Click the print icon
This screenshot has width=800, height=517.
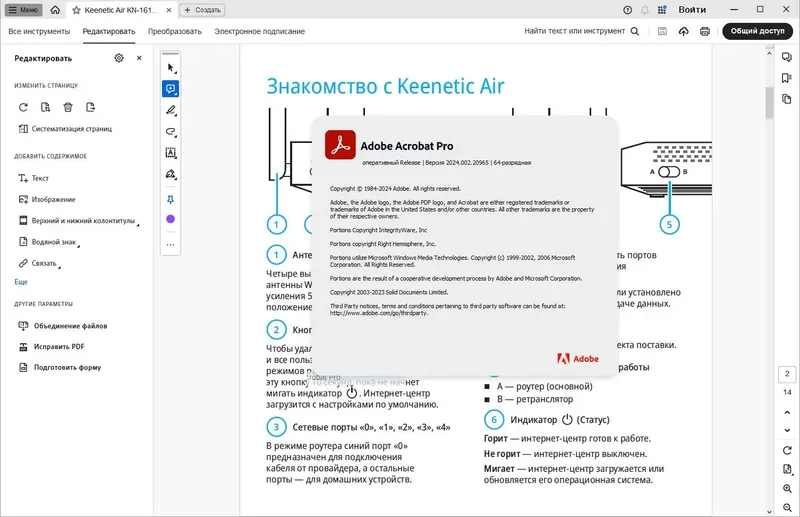tap(705, 31)
